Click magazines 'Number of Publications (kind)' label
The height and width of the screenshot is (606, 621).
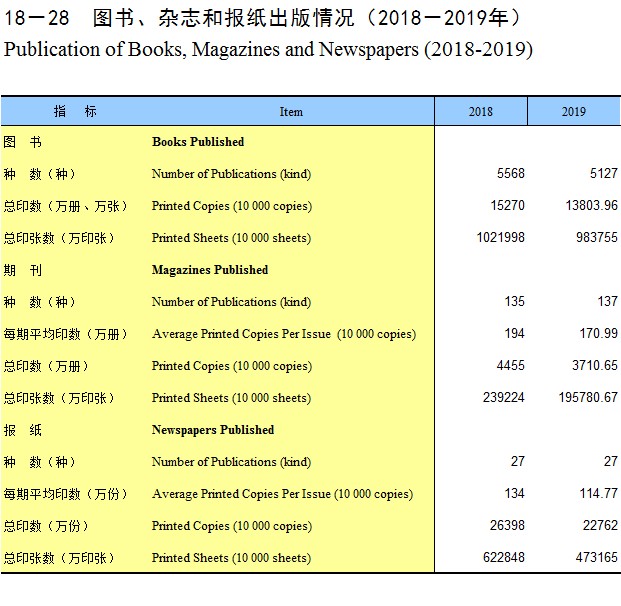pos(232,302)
